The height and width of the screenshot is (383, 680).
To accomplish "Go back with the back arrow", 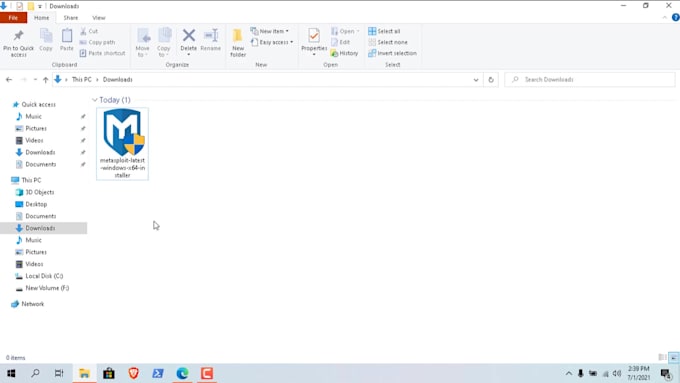I will point(9,80).
